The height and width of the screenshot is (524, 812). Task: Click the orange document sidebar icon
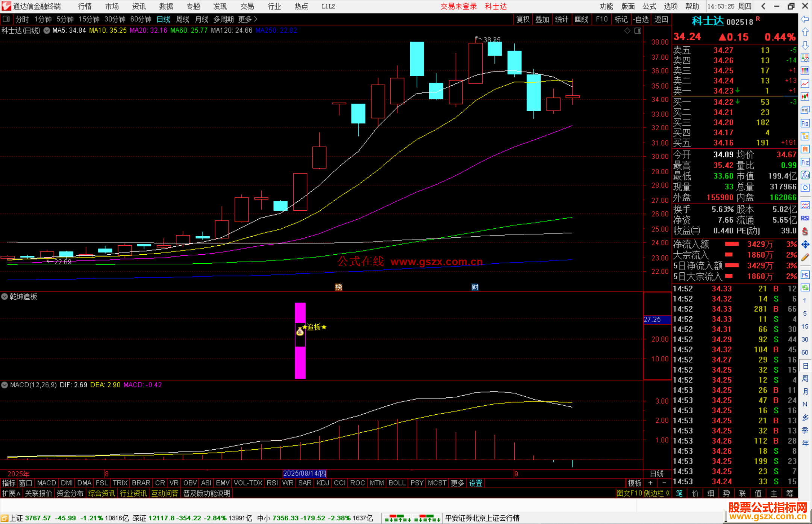pyautogui.click(x=805, y=149)
